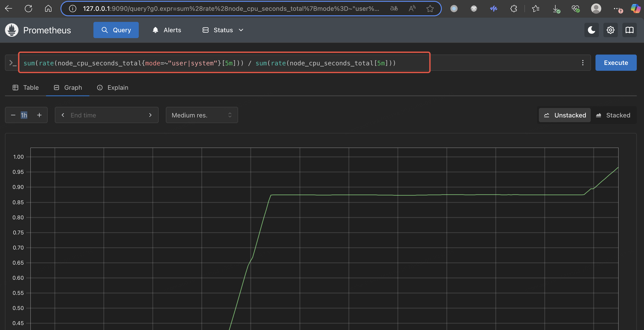The image size is (644, 330).
Task: Open the Alerts page
Action: pyautogui.click(x=167, y=30)
